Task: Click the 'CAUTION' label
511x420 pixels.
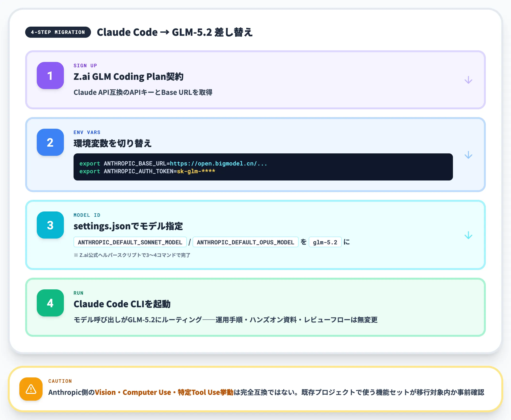Action: pyautogui.click(x=60, y=381)
